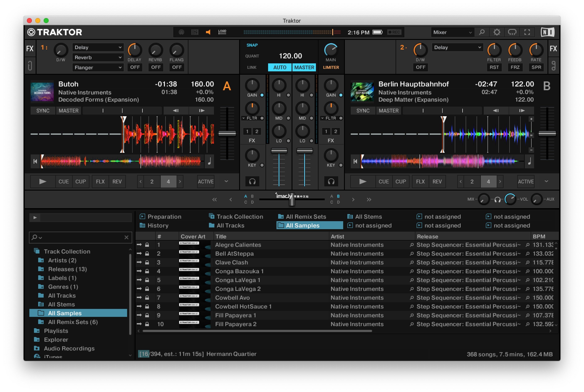Open the Preferences gear icon
Image resolution: width=584 pixels, height=392 pixels.
click(x=497, y=32)
